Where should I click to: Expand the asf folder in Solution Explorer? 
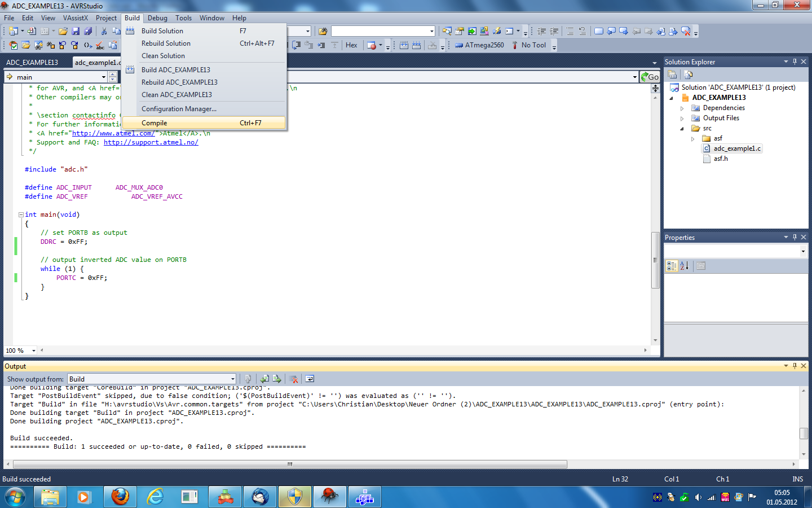pos(693,139)
